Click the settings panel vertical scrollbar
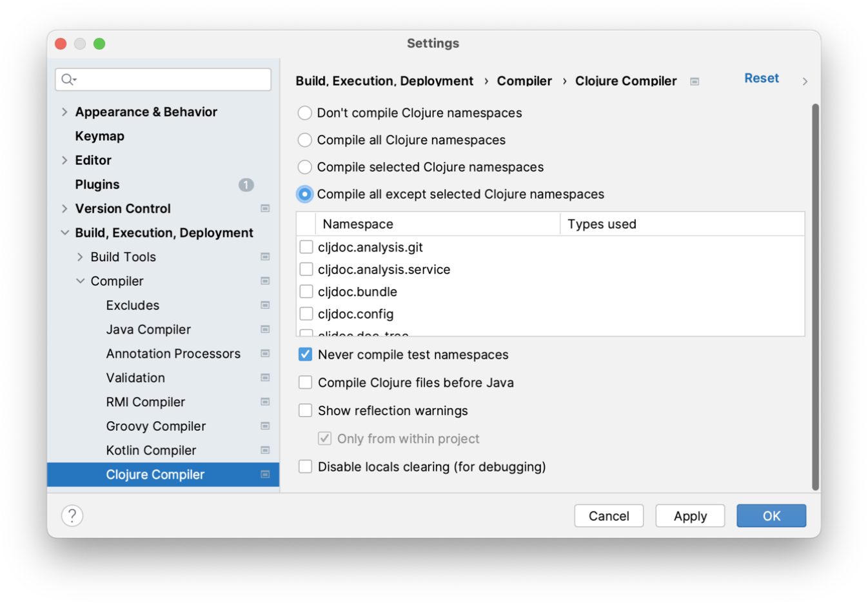 coord(816,297)
